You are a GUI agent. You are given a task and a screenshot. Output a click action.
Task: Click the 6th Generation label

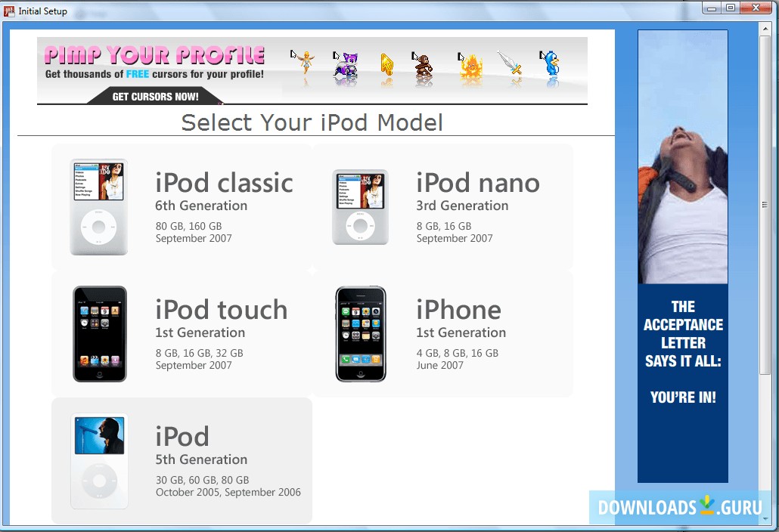(201, 206)
